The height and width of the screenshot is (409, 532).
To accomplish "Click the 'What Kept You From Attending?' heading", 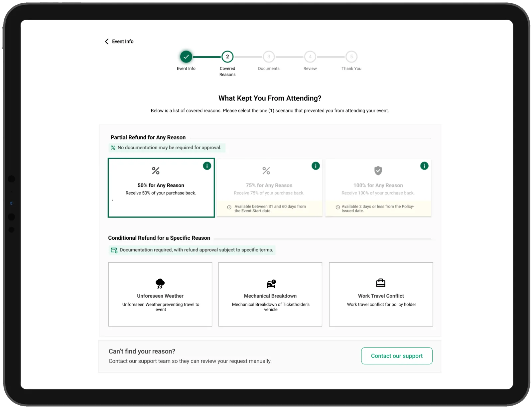I will [x=270, y=98].
